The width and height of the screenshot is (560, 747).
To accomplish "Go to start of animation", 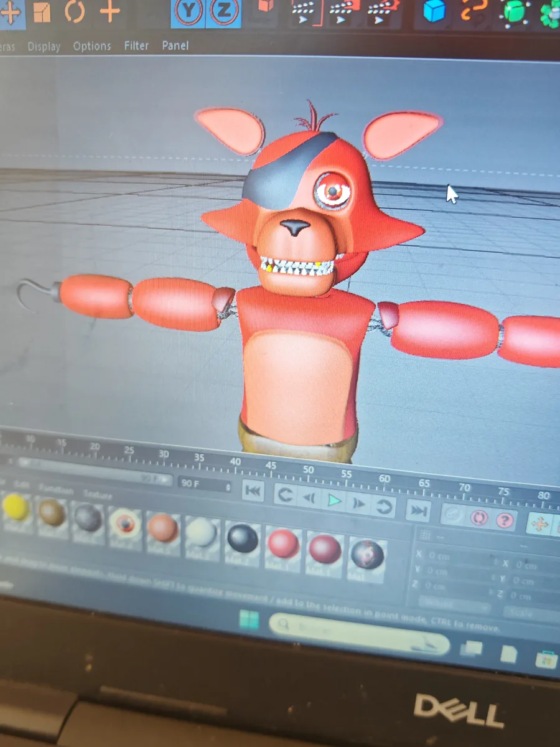I will 253,491.
